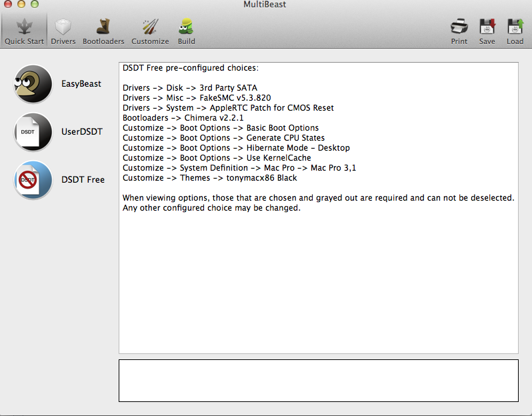Viewport: 532px width, 416px height.
Task: Minimize the MultiBeast window
Action: point(21,4)
